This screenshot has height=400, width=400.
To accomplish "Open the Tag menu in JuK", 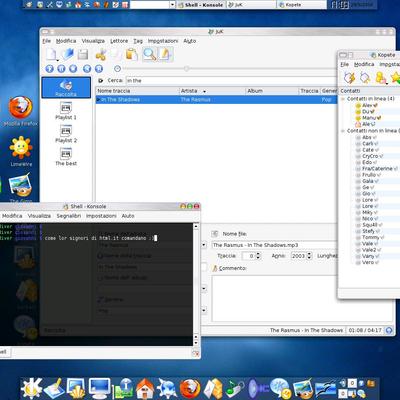I will 138,41.
